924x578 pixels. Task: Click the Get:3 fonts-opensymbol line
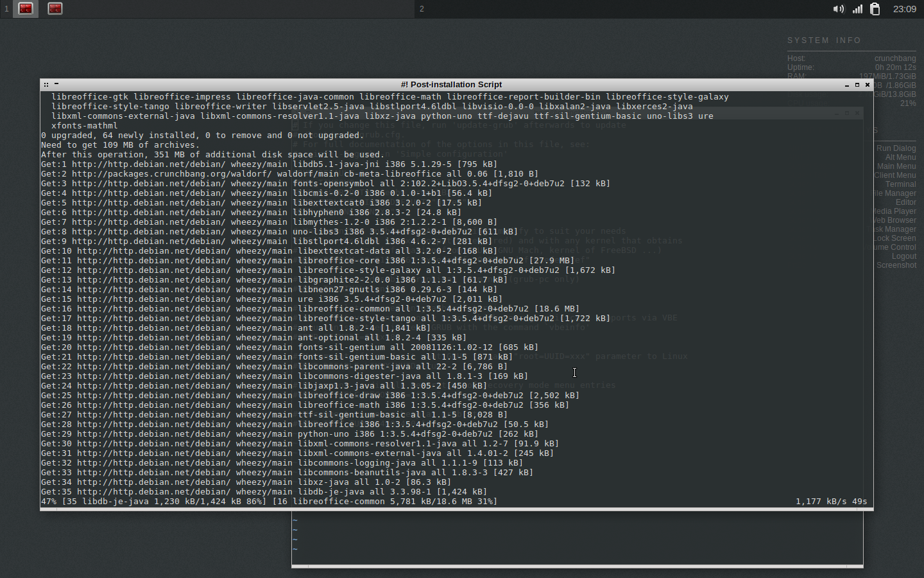coord(326,184)
